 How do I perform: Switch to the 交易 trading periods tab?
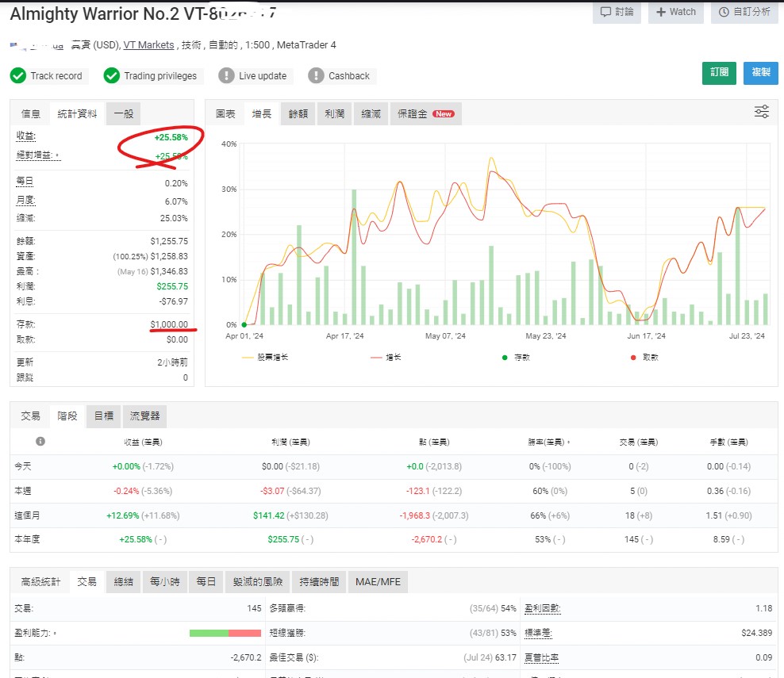click(x=30, y=416)
